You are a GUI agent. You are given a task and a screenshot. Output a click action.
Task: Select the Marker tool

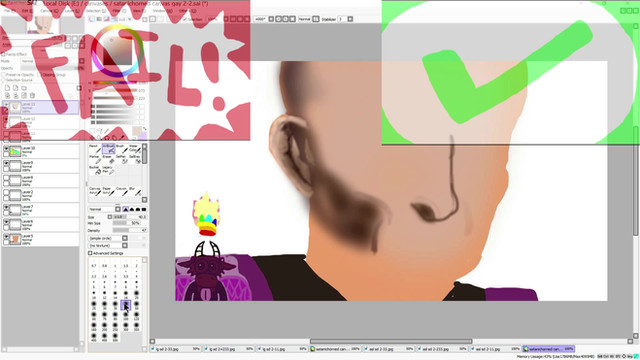95,159
